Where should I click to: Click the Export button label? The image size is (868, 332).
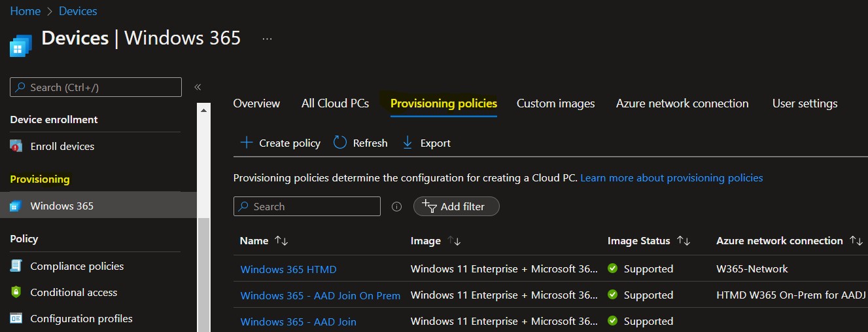point(436,143)
